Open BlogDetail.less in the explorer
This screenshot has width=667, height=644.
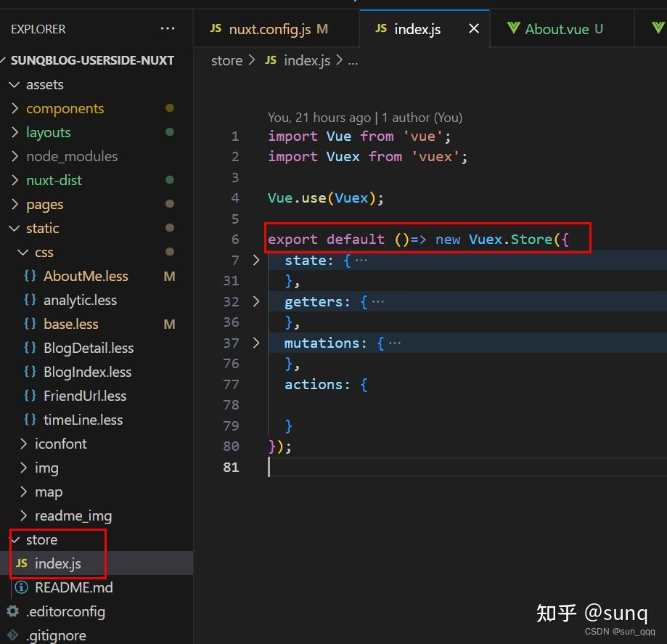point(89,348)
